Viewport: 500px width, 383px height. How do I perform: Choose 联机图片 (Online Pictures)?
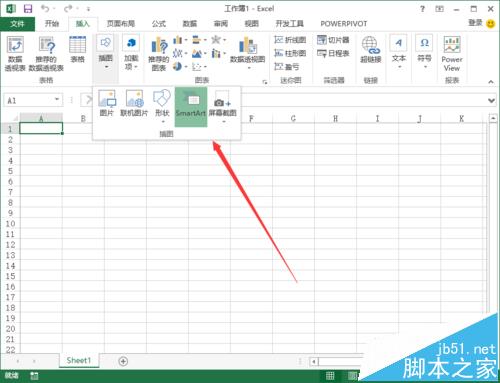(x=134, y=103)
